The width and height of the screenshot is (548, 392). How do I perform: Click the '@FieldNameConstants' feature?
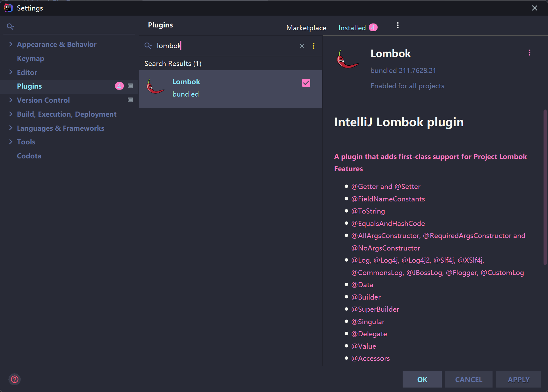[388, 199]
